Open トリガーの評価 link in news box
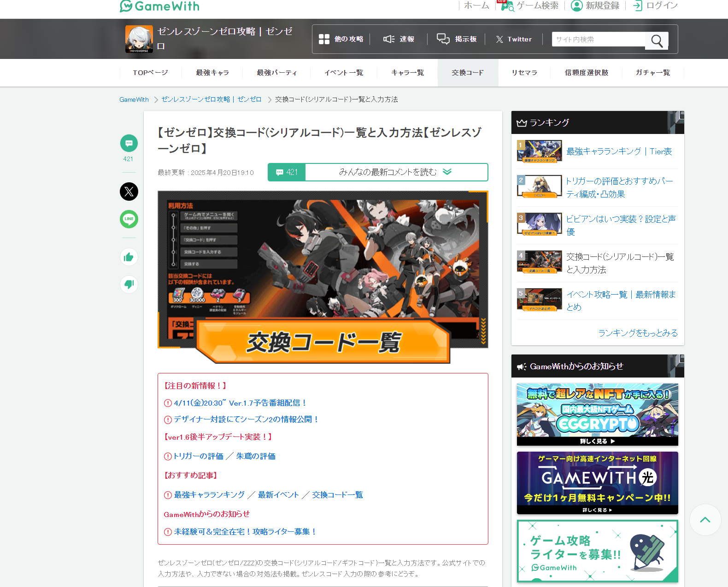Image resolution: width=728 pixels, height=587 pixels. click(199, 456)
